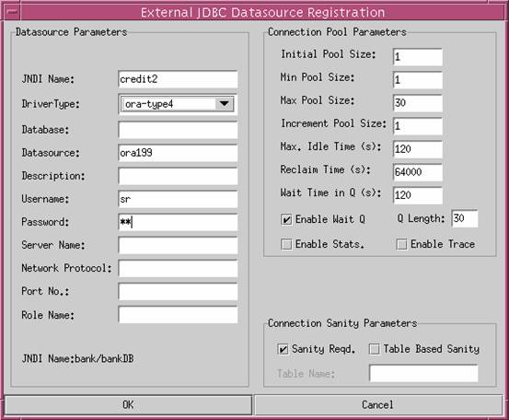This screenshot has height=420, width=509.
Task: Select the ora-type4 combo box
Action: coord(178,104)
